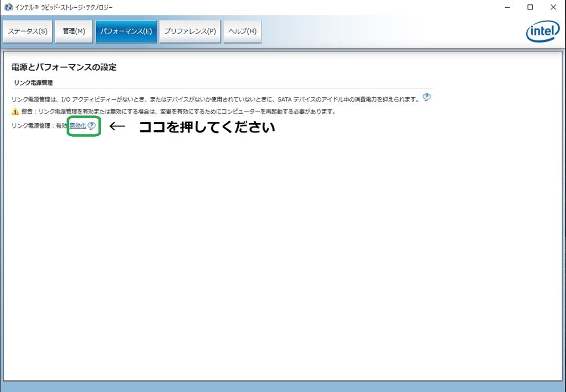Open the プリファレンス(P) tab
566x392 pixels.
190,31
